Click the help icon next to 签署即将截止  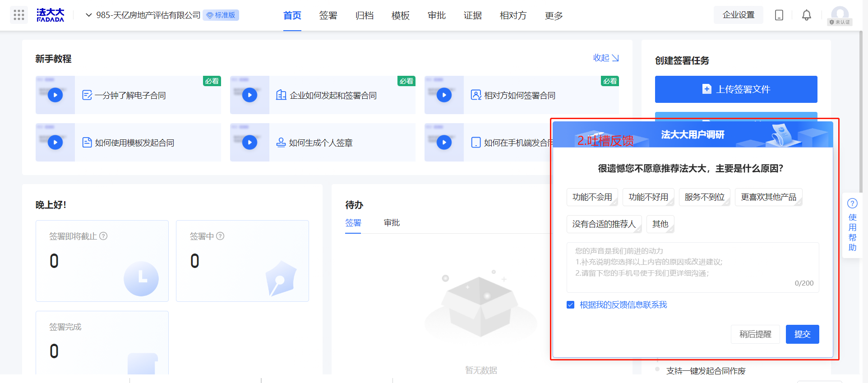pos(103,236)
